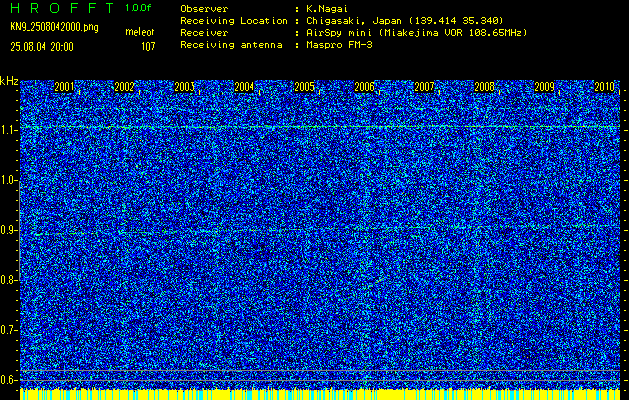Click the 2003 time marker label
629x400 pixels.
185,87
